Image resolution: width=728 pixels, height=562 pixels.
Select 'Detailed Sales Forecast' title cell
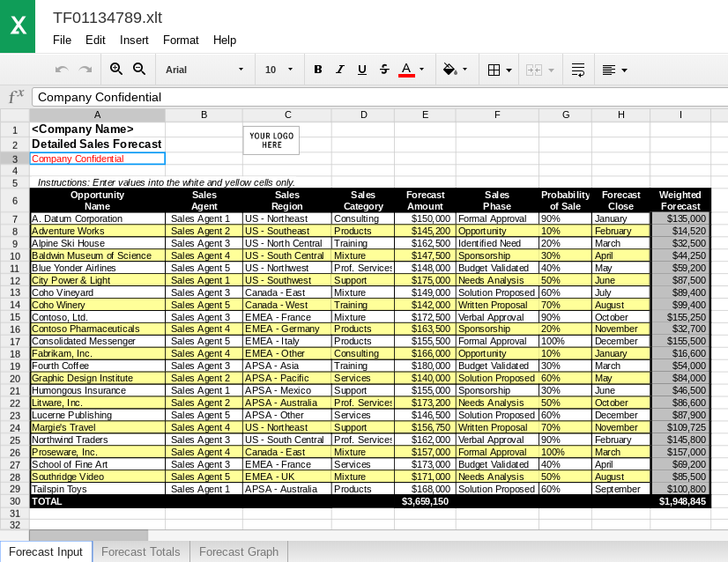[97, 144]
